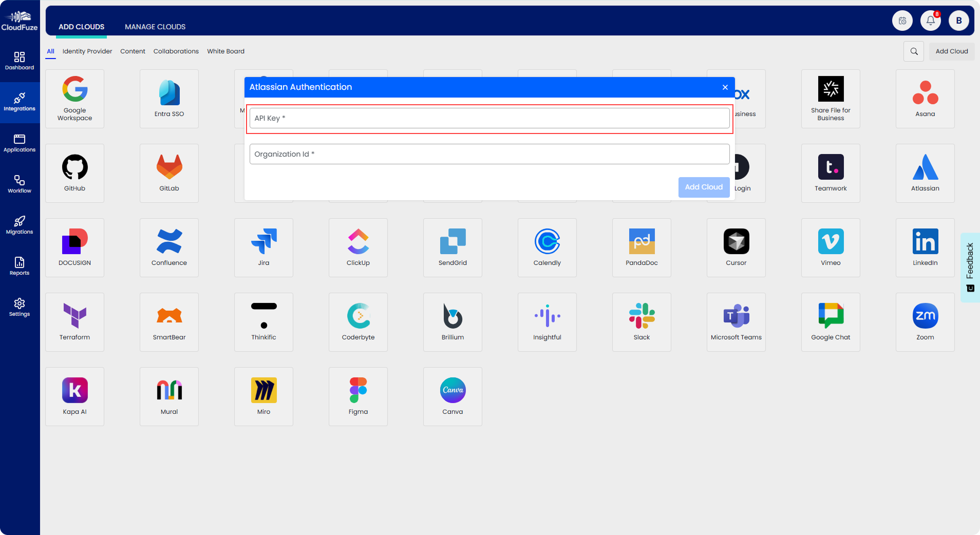Image resolution: width=980 pixels, height=535 pixels.
Task: Choose the Cursor card
Action: click(x=736, y=247)
